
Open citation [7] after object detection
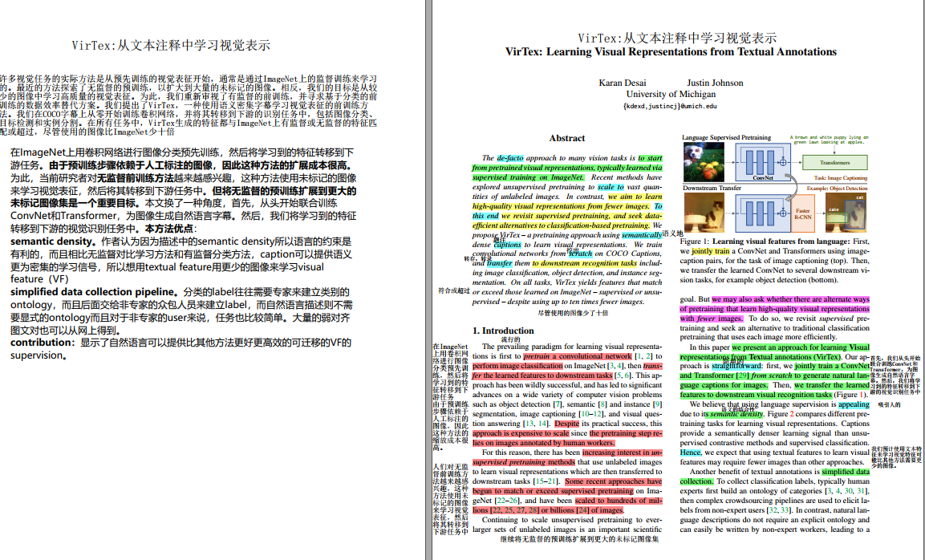pos(558,404)
